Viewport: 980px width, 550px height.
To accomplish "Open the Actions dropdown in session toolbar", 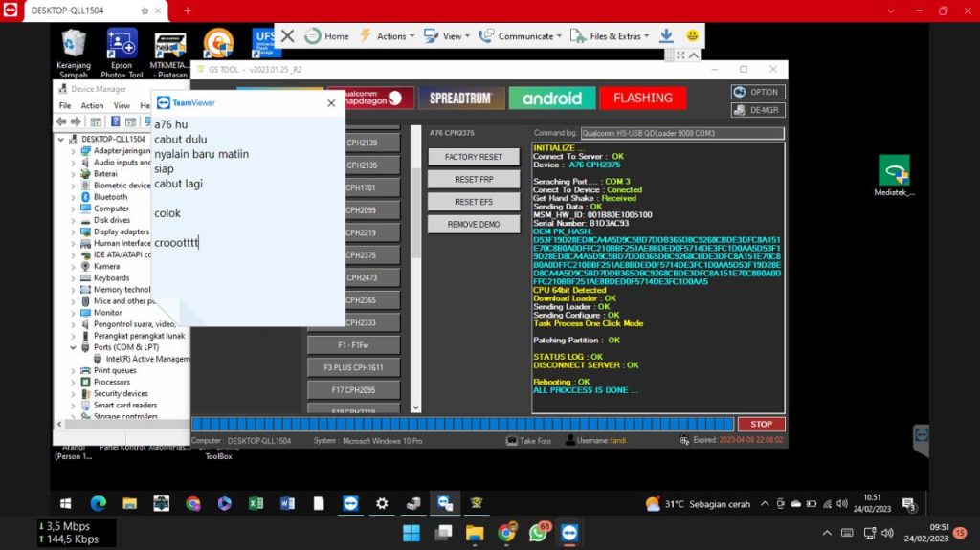I will (x=387, y=36).
